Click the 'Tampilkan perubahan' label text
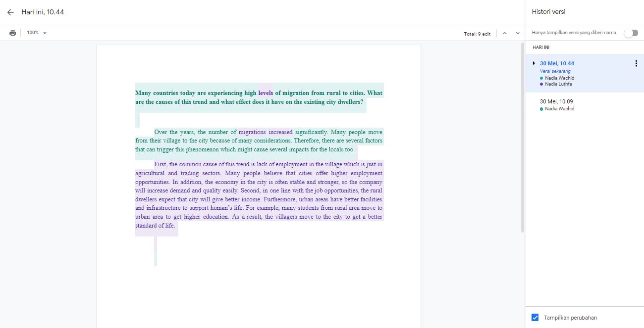 click(x=570, y=318)
